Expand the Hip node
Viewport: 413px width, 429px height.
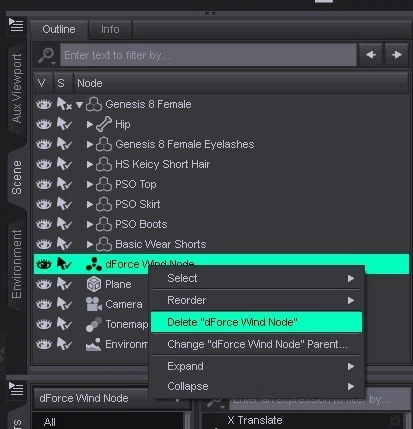pos(89,124)
